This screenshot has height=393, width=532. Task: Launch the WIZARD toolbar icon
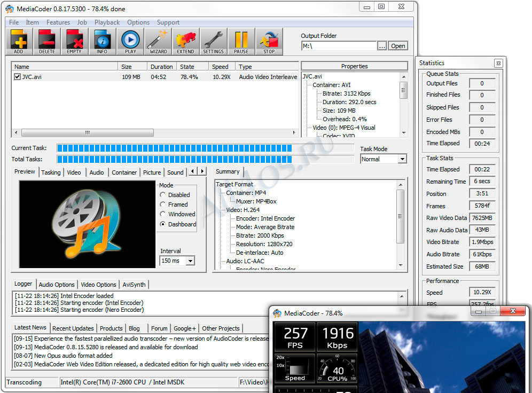pyautogui.click(x=158, y=41)
